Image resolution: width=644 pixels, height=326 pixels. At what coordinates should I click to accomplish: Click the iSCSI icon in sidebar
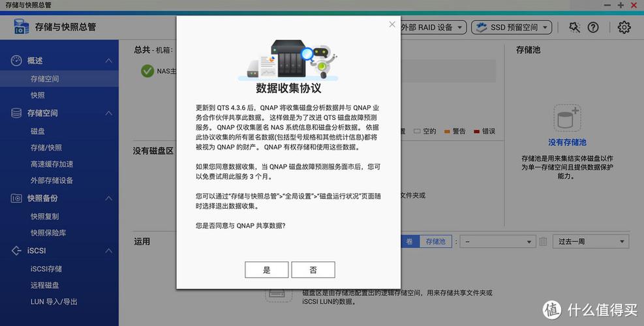point(16,250)
